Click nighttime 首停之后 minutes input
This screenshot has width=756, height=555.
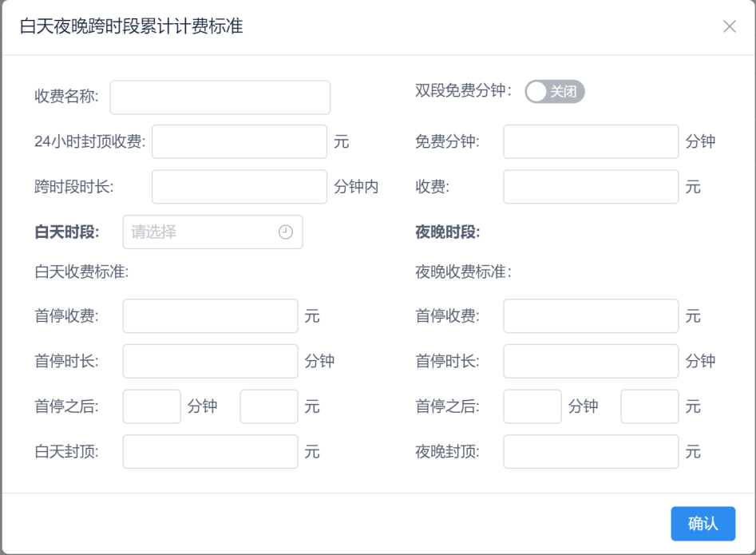pyautogui.click(x=532, y=406)
